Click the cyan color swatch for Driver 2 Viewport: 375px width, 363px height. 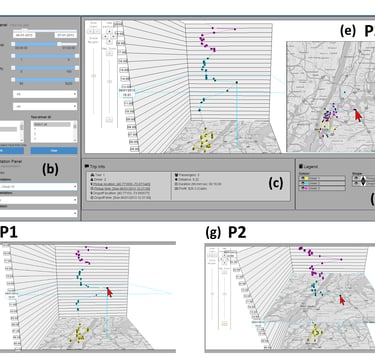coord(306,183)
